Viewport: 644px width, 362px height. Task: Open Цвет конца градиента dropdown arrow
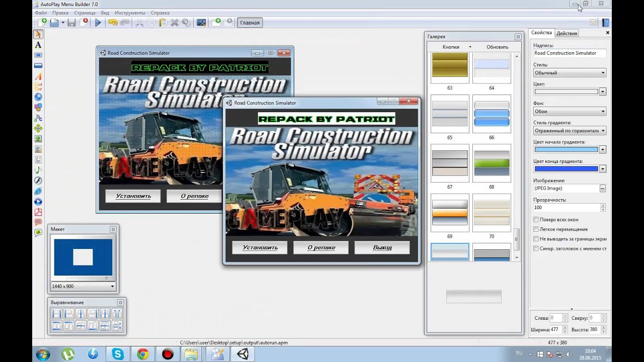click(x=603, y=169)
